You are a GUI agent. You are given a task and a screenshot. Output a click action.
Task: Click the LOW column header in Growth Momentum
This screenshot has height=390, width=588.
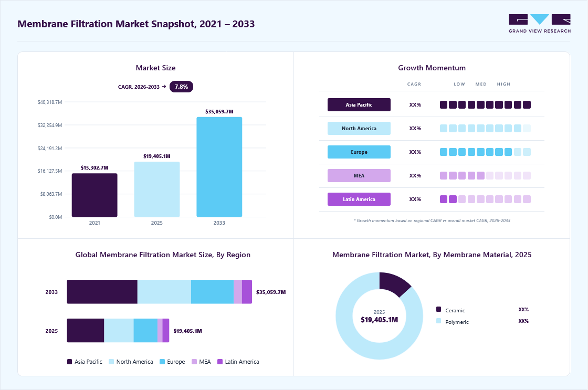[459, 84]
